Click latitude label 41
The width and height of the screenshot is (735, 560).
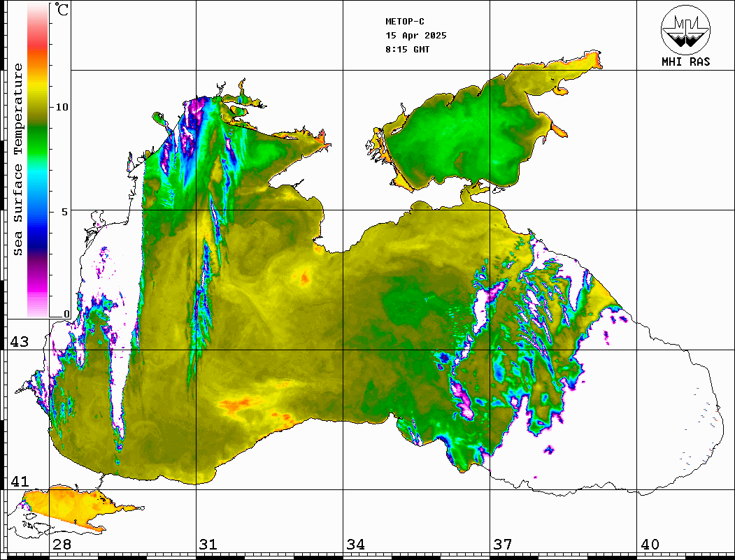pos(19,482)
